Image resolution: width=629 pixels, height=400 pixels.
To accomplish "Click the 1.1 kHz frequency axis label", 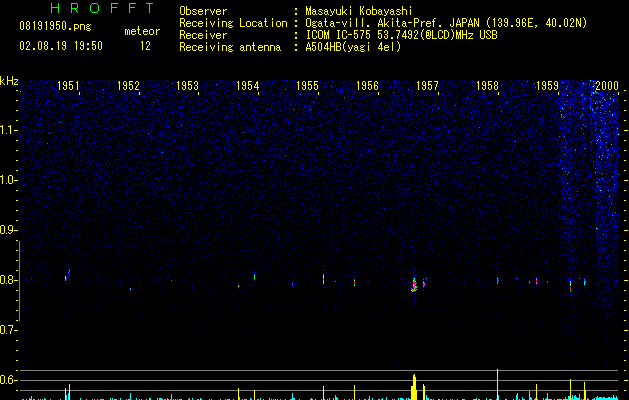I will point(8,130).
